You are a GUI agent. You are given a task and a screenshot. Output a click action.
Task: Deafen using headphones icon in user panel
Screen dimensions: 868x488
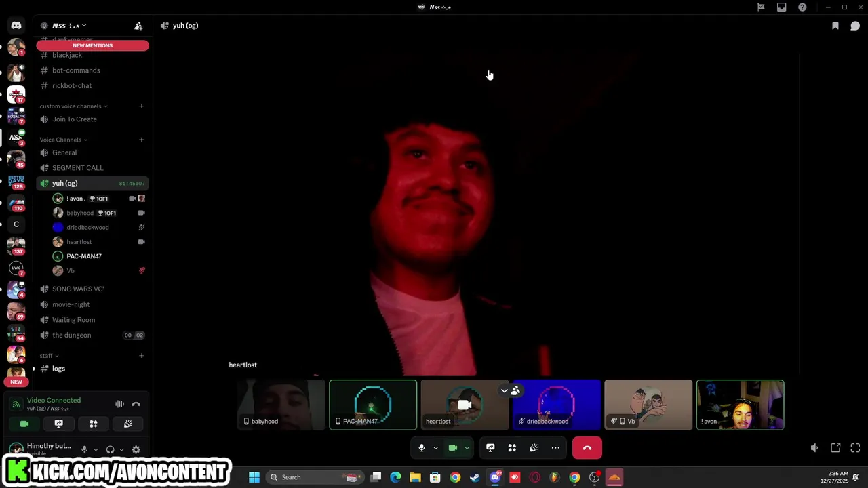click(x=110, y=449)
